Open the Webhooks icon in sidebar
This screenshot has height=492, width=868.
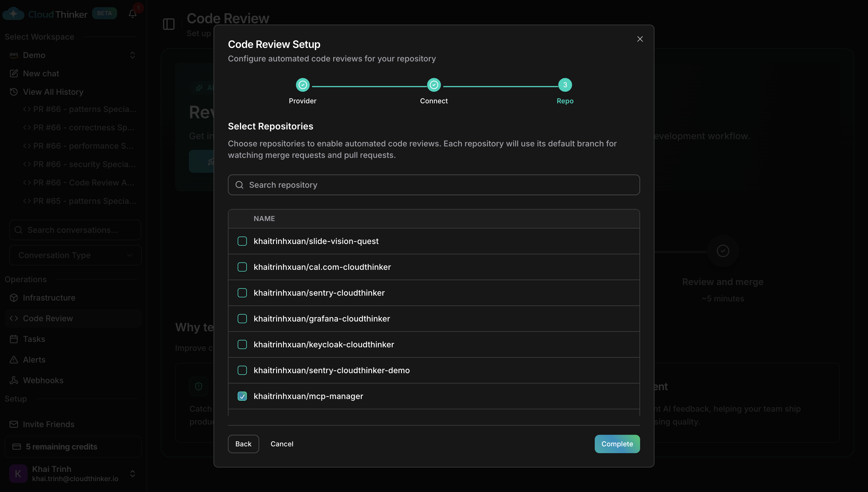pos(14,380)
